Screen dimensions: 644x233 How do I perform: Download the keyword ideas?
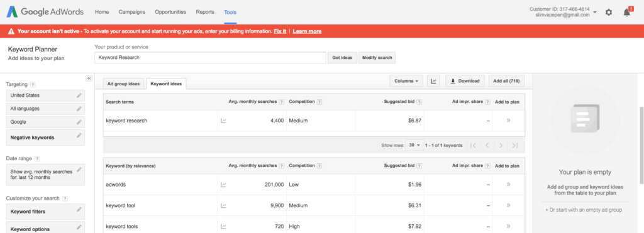point(465,81)
